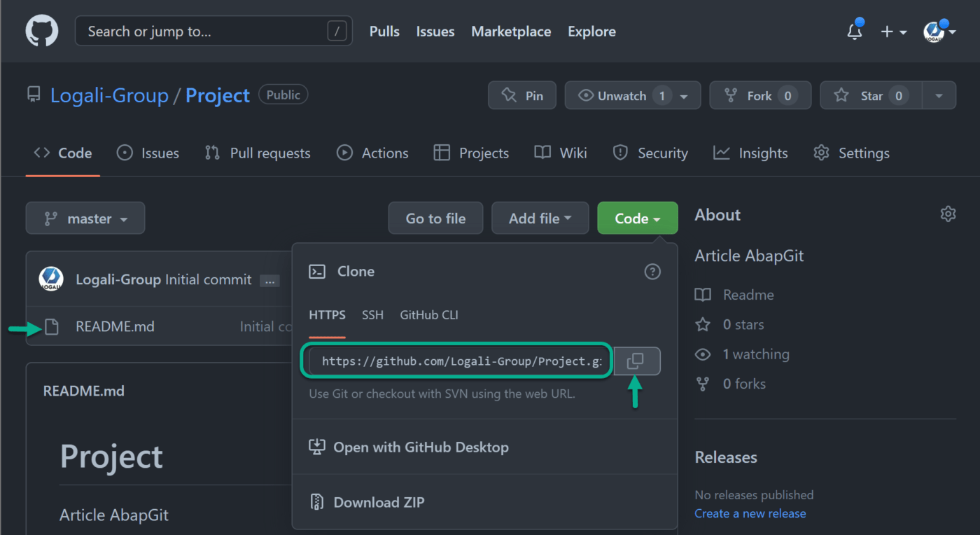980x535 pixels.
Task: Select the HTTPS clone tab
Action: tap(328, 315)
